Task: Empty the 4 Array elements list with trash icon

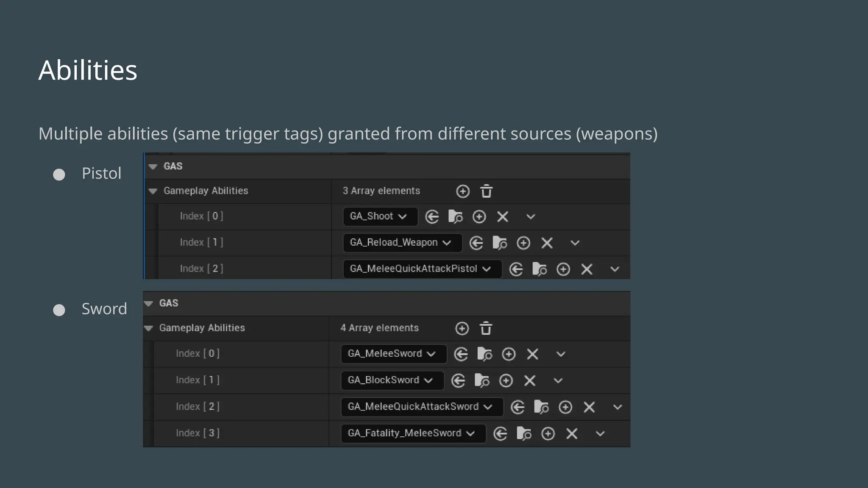Action: 486,329
